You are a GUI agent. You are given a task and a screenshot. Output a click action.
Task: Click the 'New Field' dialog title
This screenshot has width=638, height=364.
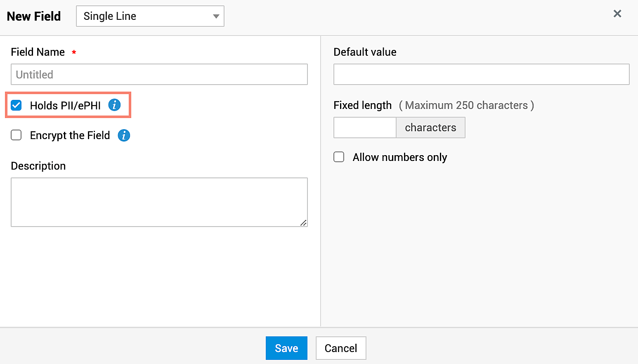tap(34, 16)
